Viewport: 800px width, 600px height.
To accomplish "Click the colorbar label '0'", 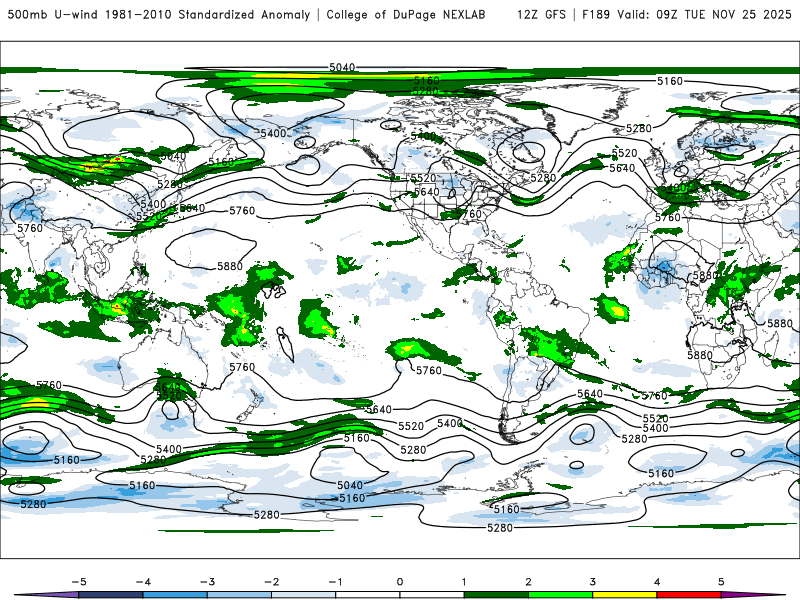I will pyautogui.click(x=399, y=582).
